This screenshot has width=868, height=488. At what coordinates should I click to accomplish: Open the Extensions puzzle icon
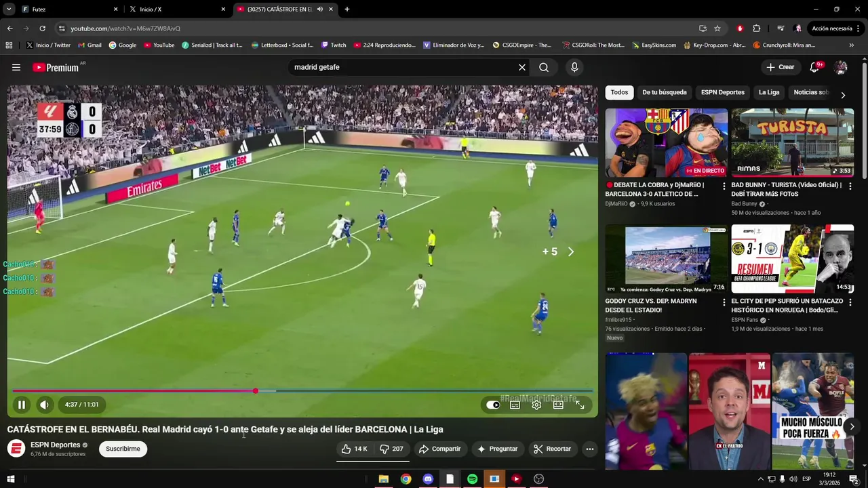[x=757, y=28]
